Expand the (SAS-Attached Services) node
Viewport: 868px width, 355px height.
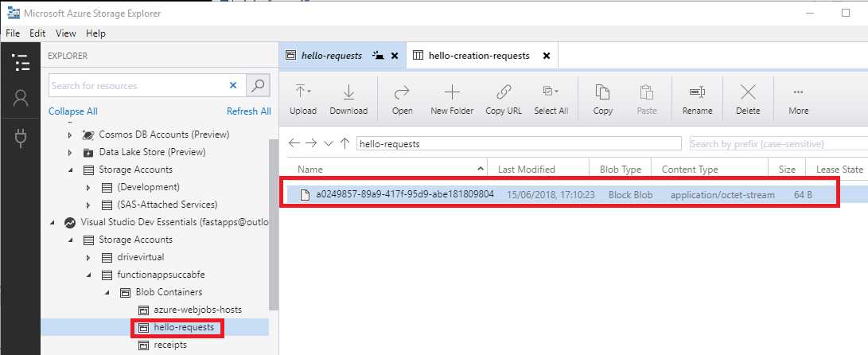[88, 205]
